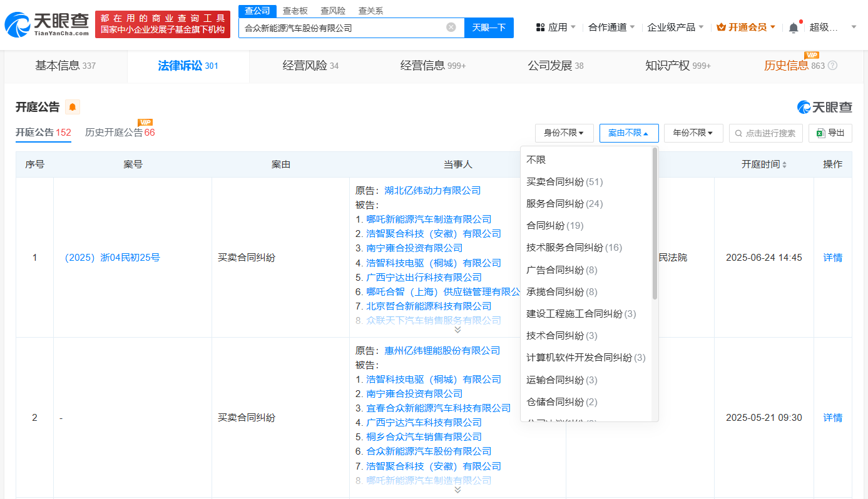
Task: Click the 点击进行搜索 table search box
Action: point(766,133)
